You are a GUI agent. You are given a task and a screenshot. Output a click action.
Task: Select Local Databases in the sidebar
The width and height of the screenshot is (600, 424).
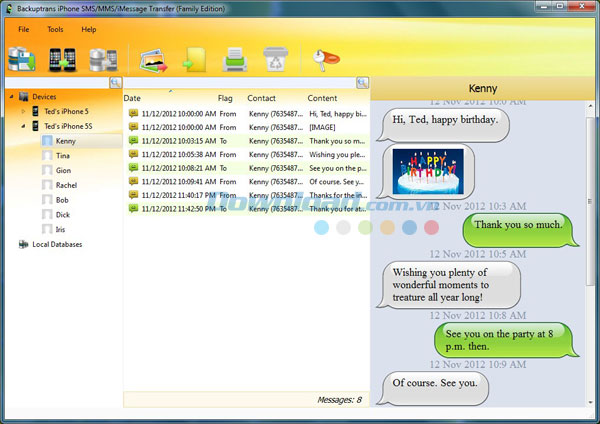pyautogui.click(x=56, y=244)
